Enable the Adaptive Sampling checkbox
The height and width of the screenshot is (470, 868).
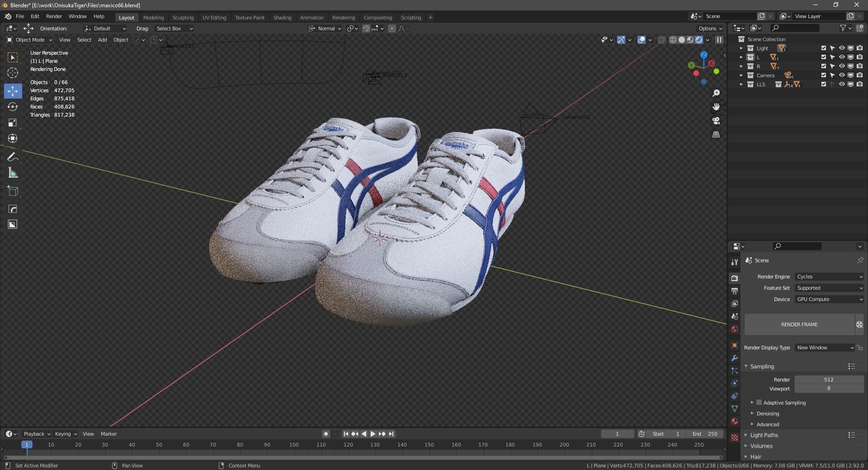[759, 402]
